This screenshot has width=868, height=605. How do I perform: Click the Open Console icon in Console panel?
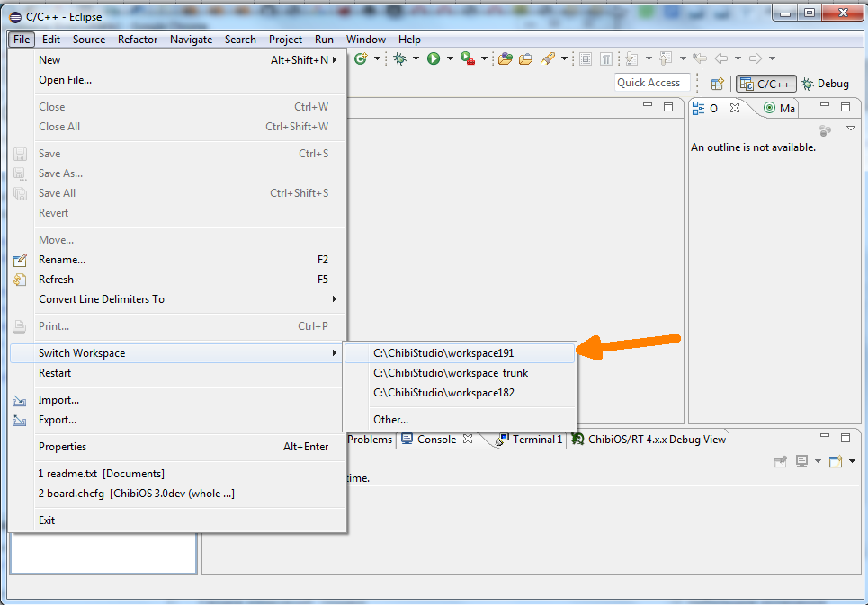click(x=836, y=461)
